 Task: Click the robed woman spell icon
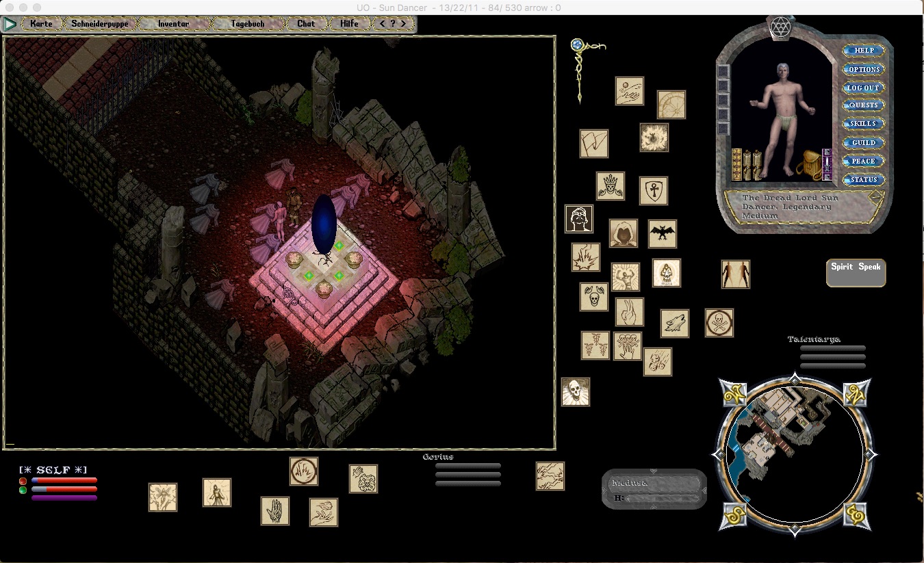(x=217, y=493)
